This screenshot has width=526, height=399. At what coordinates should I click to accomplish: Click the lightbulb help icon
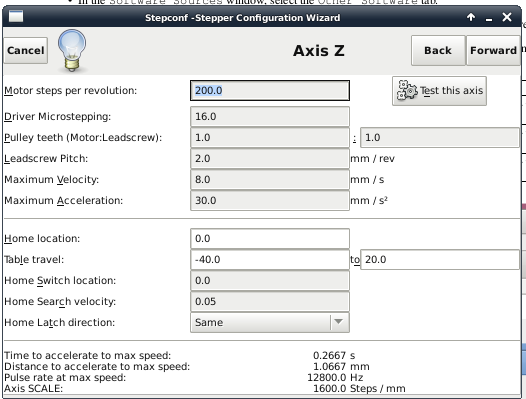pos(72,50)
